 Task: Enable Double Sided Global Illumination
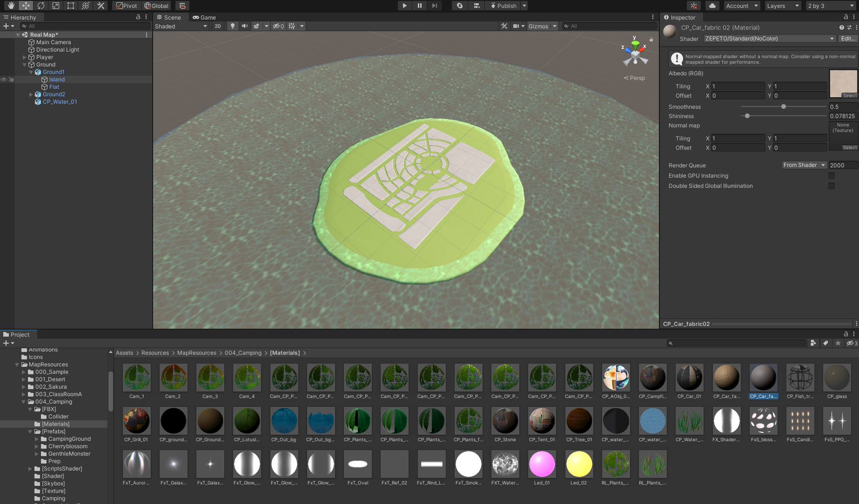click(832, 186)
